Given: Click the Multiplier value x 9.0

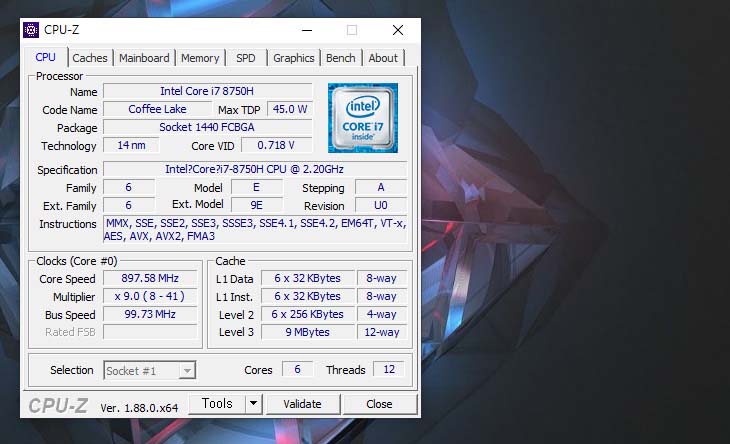Looking at the screenshot, I should click(x=150, y=296).
